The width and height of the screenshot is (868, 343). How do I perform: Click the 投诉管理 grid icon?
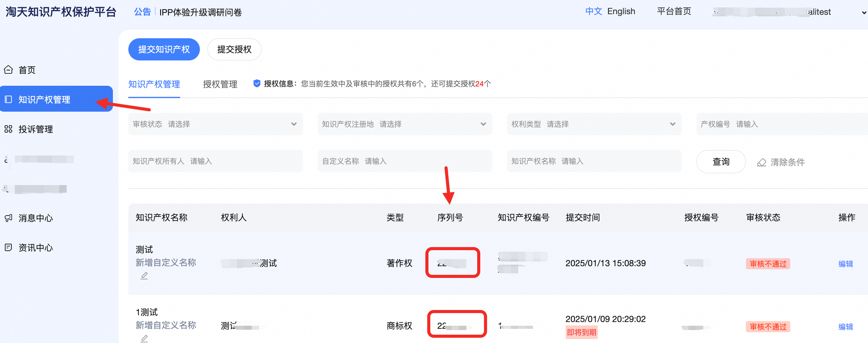(8, 129)
